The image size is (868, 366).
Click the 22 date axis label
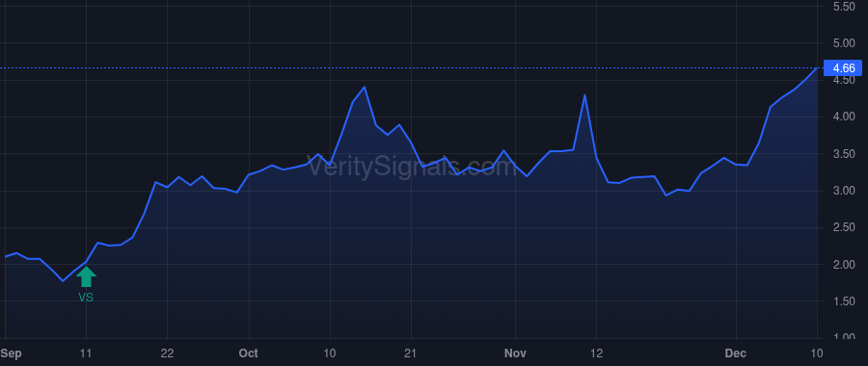coord(167,353)
